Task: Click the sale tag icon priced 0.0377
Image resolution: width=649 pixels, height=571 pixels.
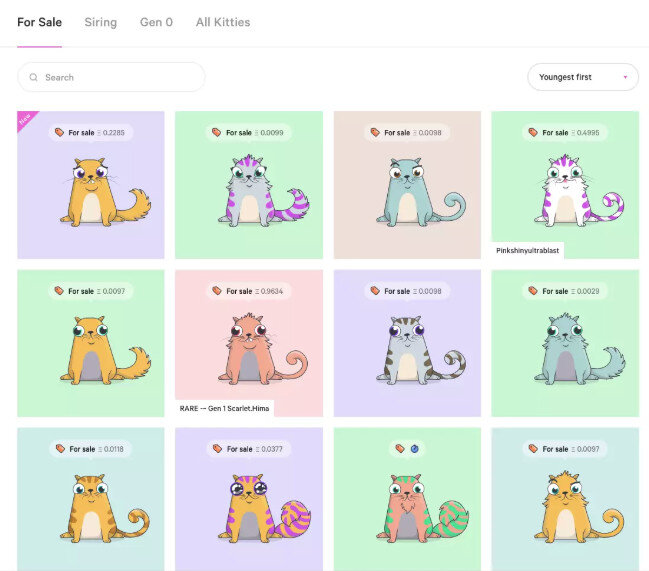Action: coord(217,449)
